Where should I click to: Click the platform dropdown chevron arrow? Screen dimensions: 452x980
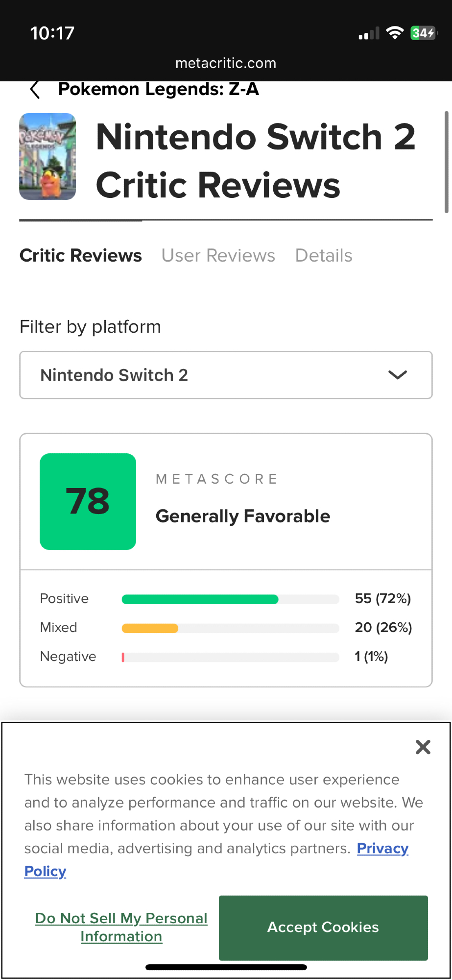[398, 375]
